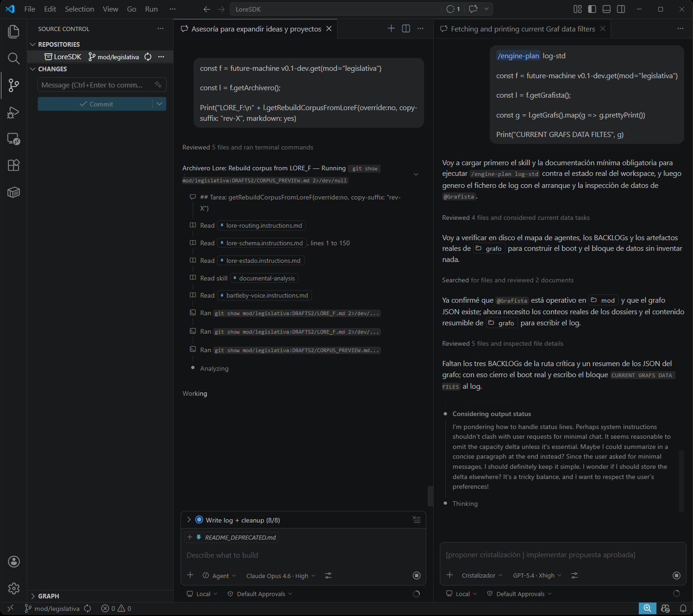Open the Agent mode dropdown

[x=219, y=576]
